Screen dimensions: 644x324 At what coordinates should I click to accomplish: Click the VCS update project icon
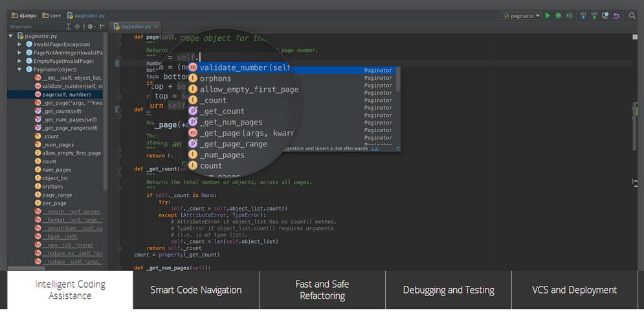pyautogui.click(x=583, y=16)
